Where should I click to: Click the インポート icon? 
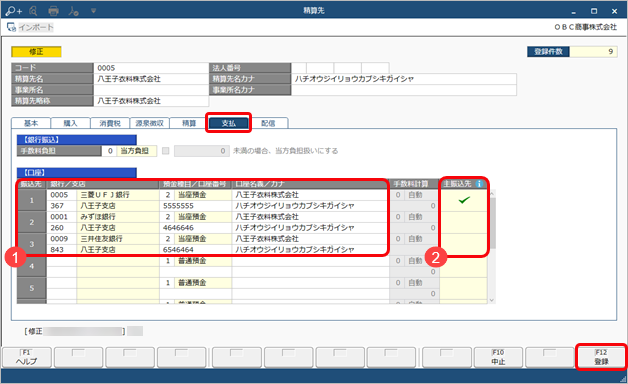pos(11,27)
